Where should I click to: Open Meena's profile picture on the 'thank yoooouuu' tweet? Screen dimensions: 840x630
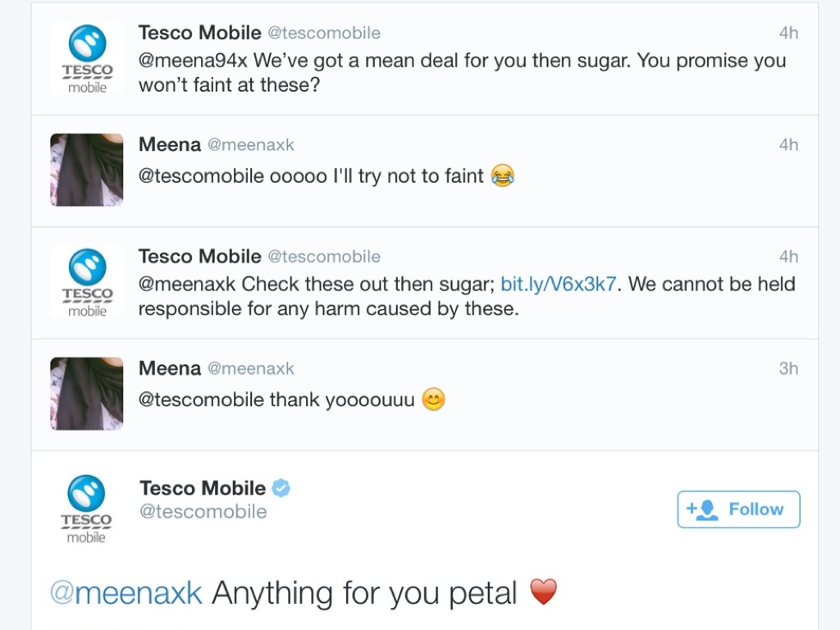tap(87, 393)
